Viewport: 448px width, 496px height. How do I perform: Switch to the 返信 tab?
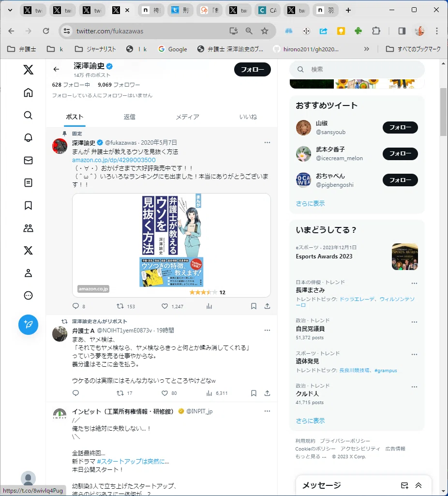[129, 117]
